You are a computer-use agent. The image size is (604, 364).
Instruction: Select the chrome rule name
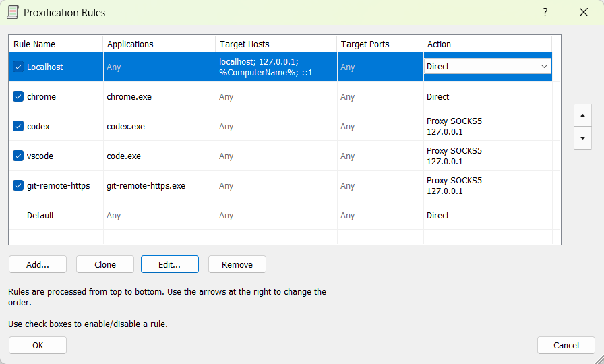pyautogui.click(x=41, y=96)
